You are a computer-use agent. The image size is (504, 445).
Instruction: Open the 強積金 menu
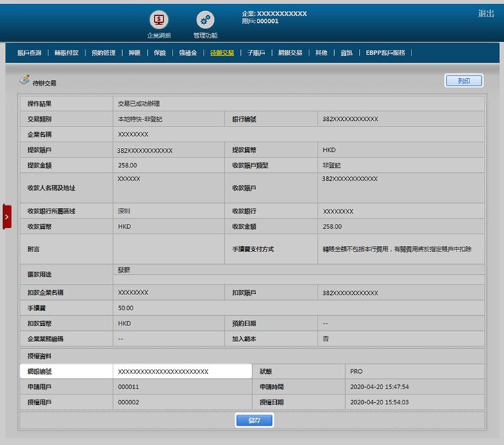(x=188, y=53)
